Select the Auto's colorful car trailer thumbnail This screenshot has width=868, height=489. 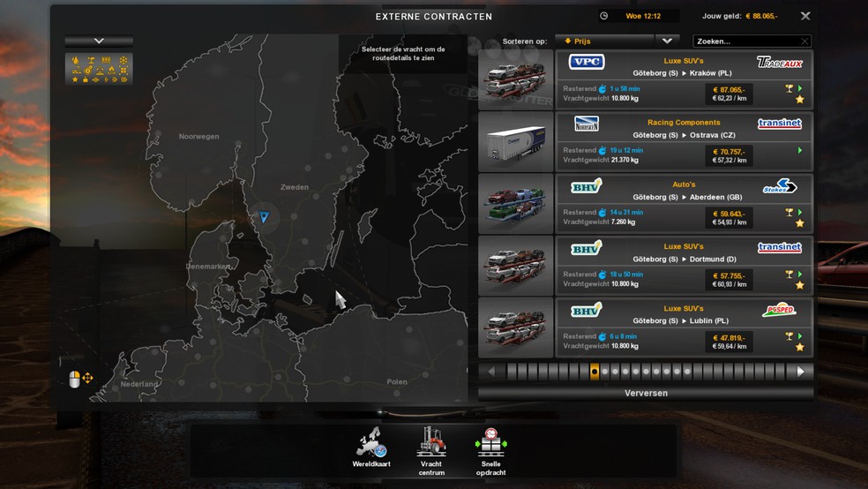pos(516,204)
